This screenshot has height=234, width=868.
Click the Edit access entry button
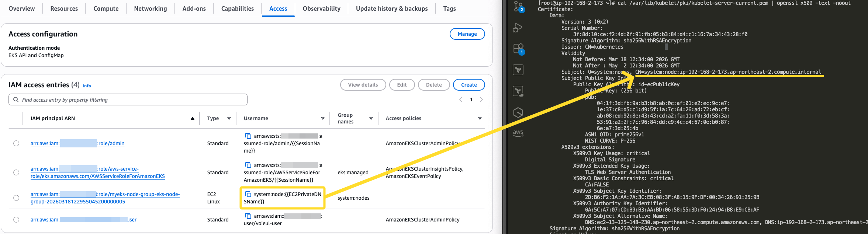[402, 85]
